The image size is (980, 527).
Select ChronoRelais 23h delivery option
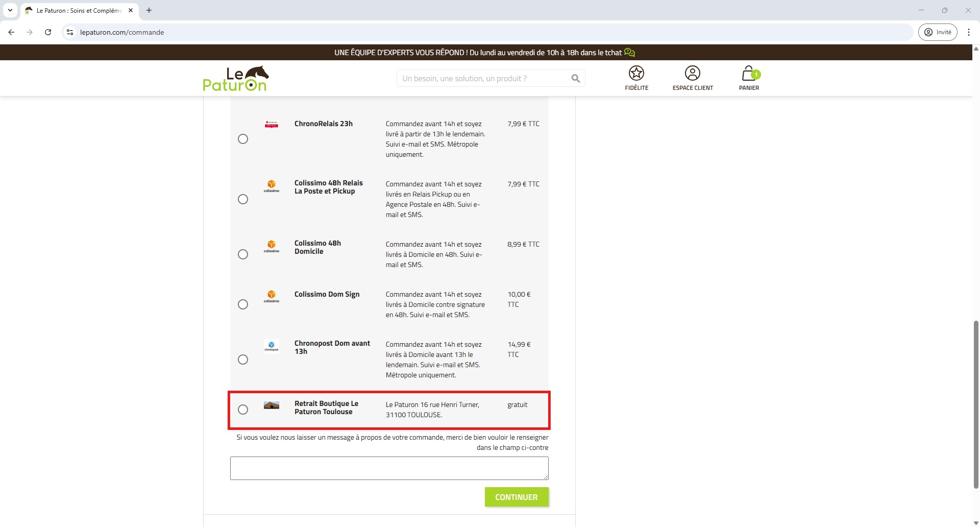tap(243, 139)
